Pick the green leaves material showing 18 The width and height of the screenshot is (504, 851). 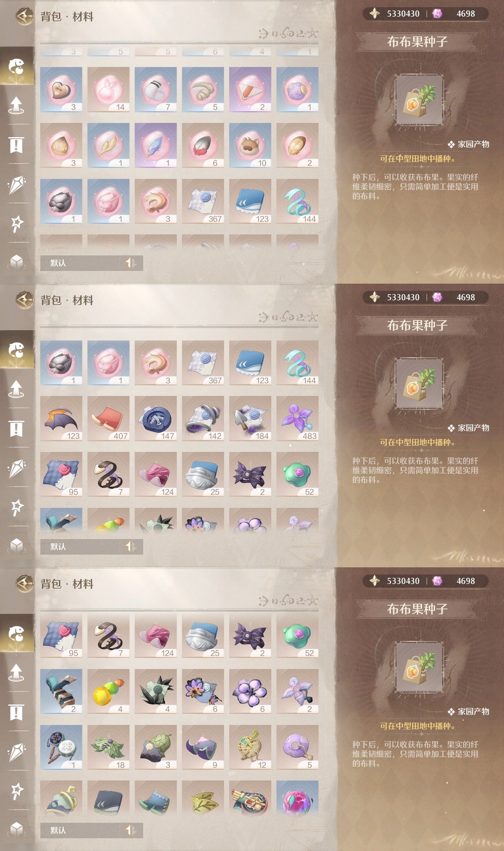(x=108, y=747)
